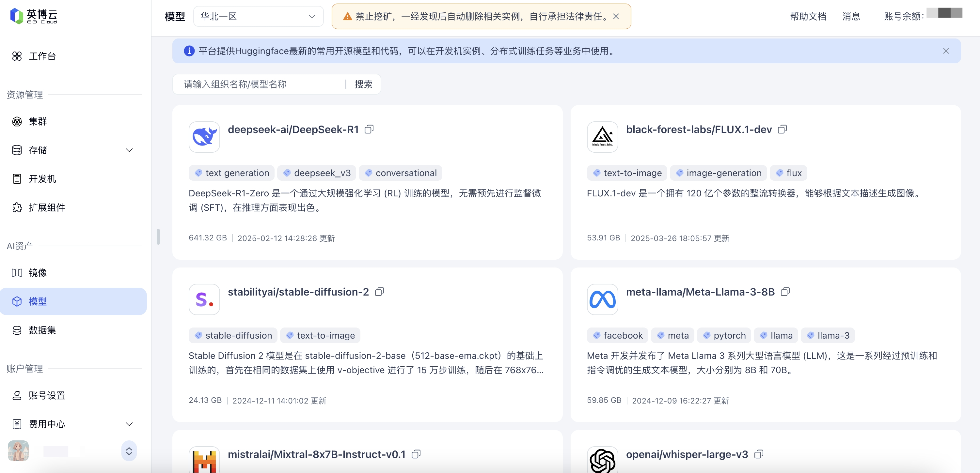Click the 费用中心 yen icon
This screenshot has width=980, height=473.
[17, 424]
